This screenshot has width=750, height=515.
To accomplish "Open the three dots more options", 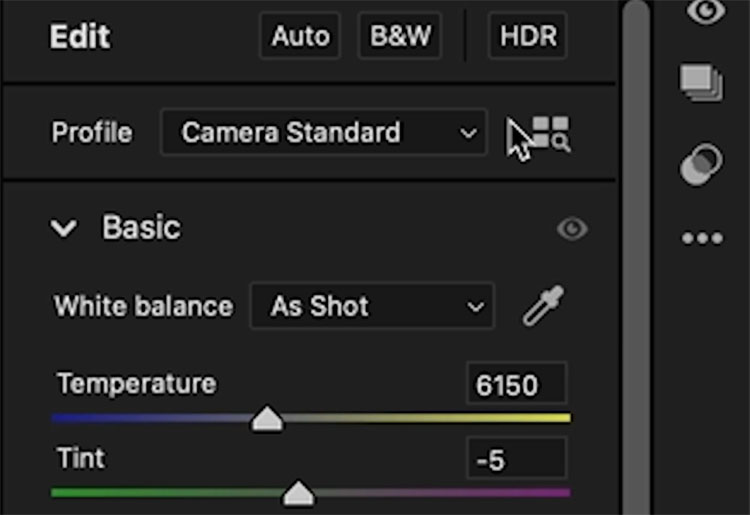I will (702, 238).
